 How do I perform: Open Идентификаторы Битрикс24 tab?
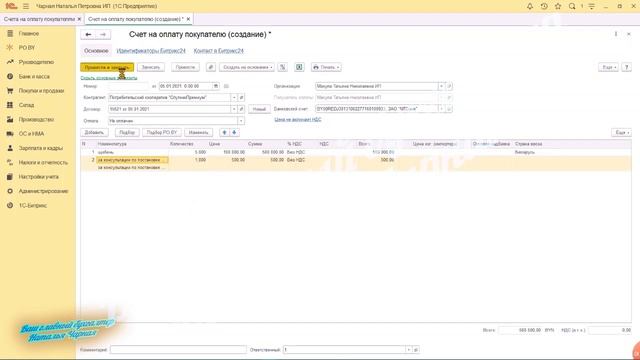coord(151,51)
